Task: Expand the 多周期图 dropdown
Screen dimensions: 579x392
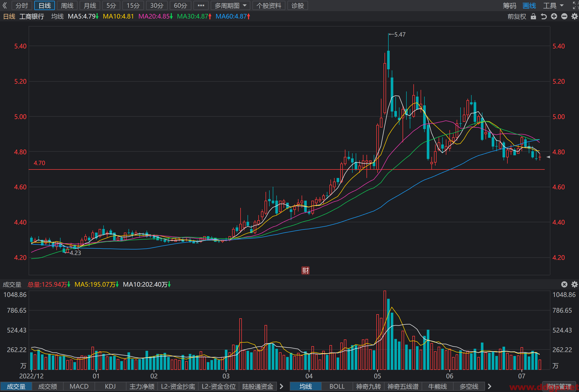Action: coord(231,5)
